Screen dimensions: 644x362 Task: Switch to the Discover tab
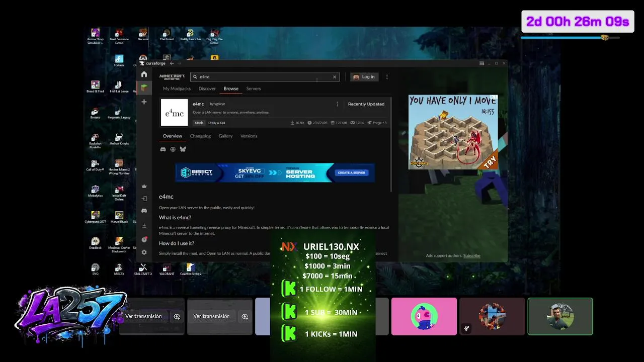pyautogui.click(x=207, y=88)
